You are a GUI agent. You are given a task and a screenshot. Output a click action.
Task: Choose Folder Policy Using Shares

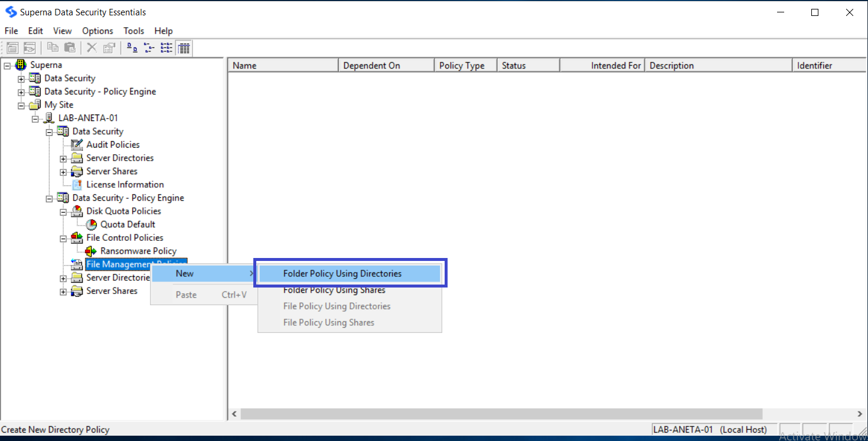coord(350,290)
